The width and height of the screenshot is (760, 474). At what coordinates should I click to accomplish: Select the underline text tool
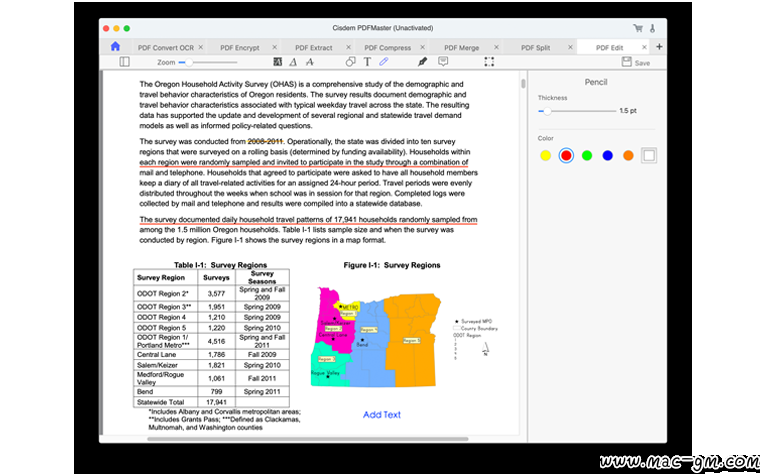click(x=293, y=62)
